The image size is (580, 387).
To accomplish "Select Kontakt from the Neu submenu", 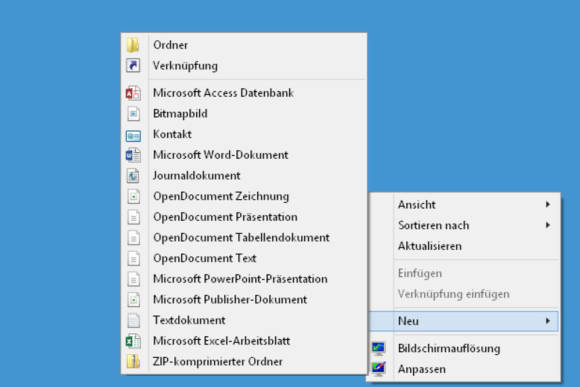I will (244, 134).
